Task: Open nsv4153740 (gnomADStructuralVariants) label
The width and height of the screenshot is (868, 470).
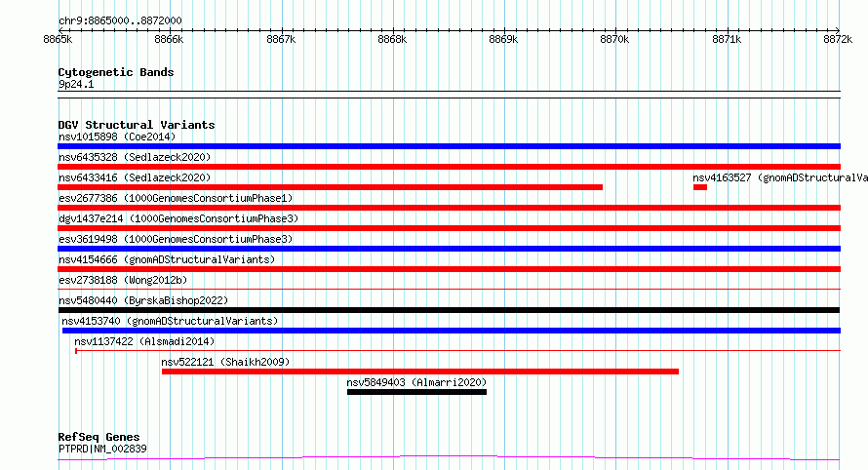Action: (x=170, y=321)
